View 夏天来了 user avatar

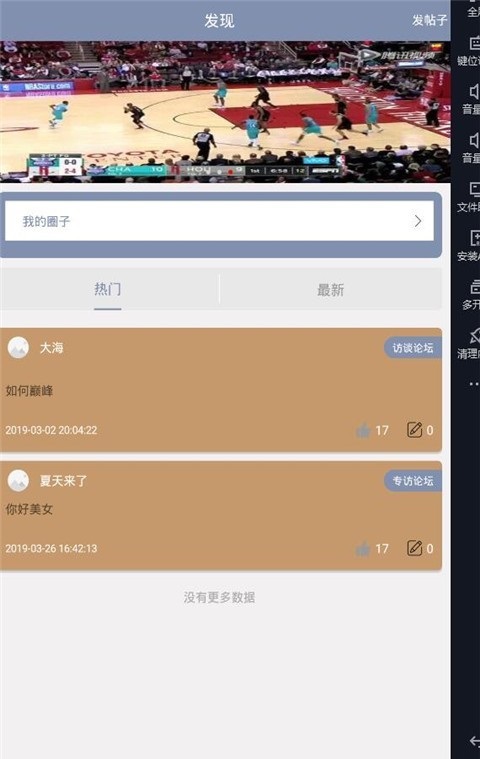pyautogui.click(x=18, y=481)
